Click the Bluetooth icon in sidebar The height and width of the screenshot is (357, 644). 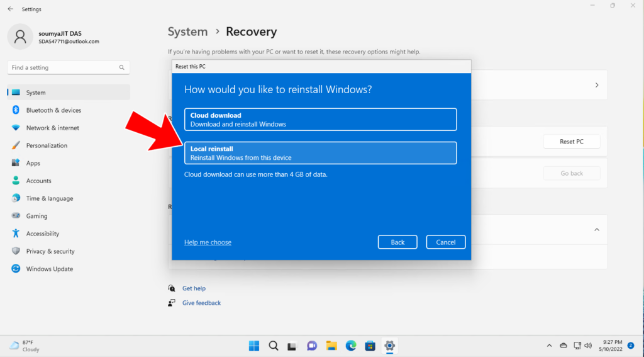[x=16, y=110]
